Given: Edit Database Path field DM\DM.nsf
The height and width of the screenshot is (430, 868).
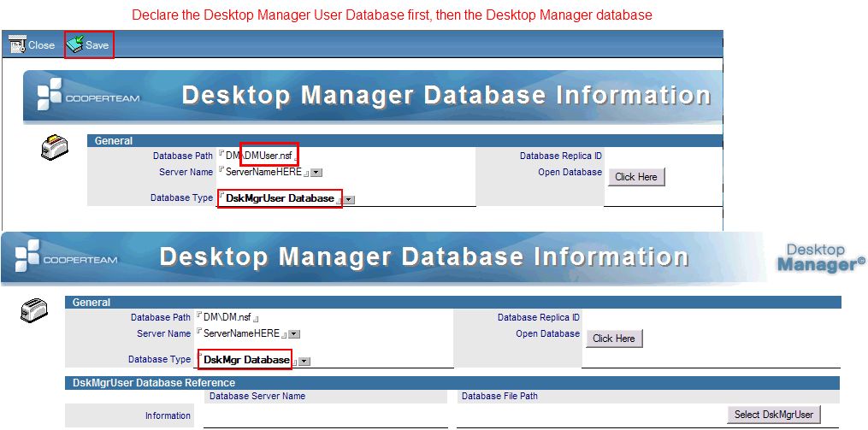Looking at the screenshot, I should pos(228,318).
